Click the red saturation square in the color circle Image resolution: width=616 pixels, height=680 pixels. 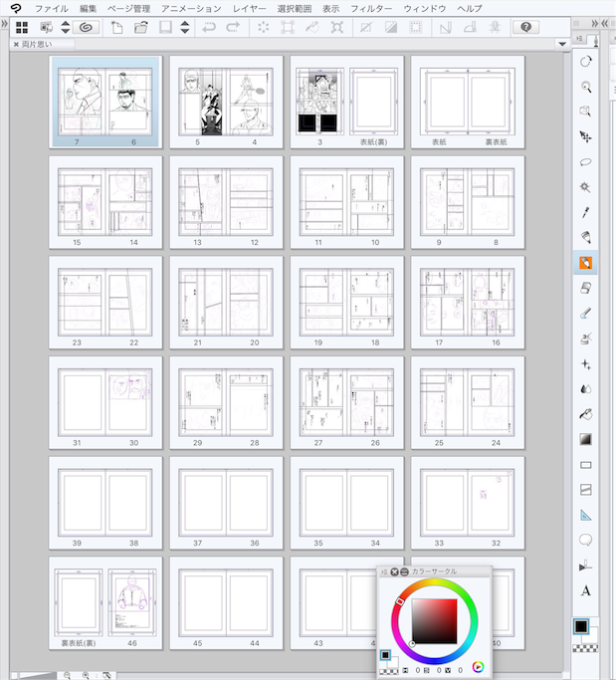pos(434,621)
